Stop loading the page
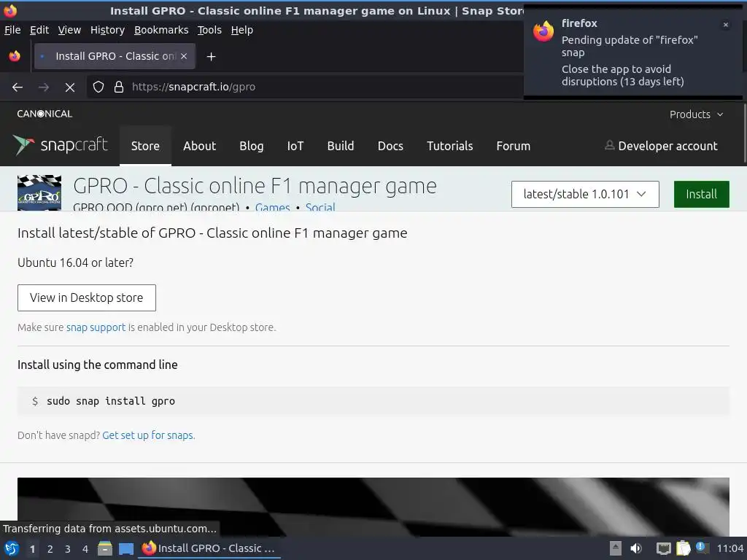This screenshot has height=560, width=747. point(70,87)
